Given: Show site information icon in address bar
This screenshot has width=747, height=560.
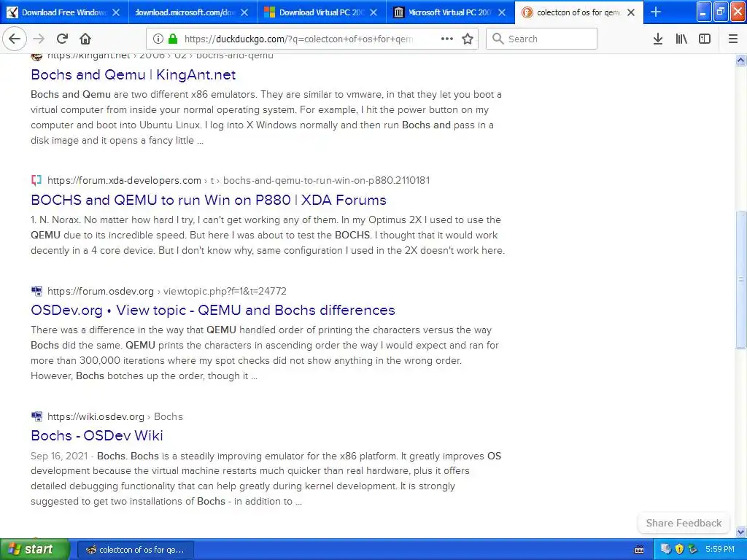Looking at the screenshot, I should point(158,39).
